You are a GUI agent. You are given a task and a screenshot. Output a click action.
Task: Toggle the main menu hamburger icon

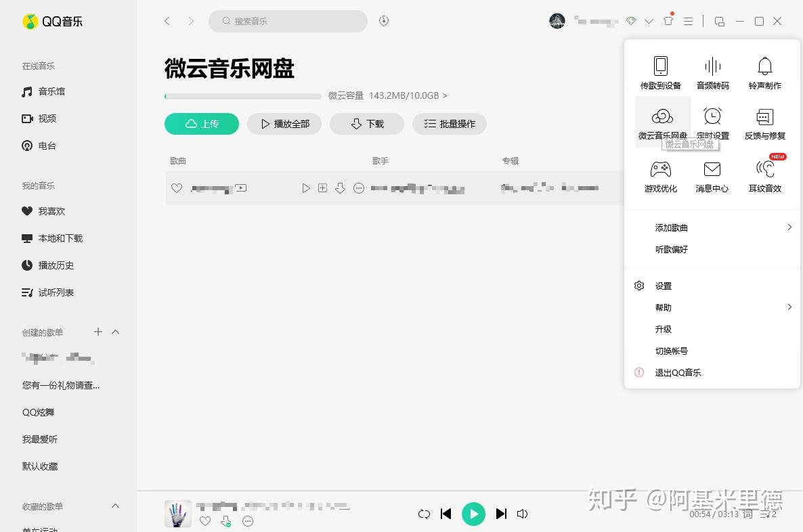pyautogui.click(x=689, y=21)
